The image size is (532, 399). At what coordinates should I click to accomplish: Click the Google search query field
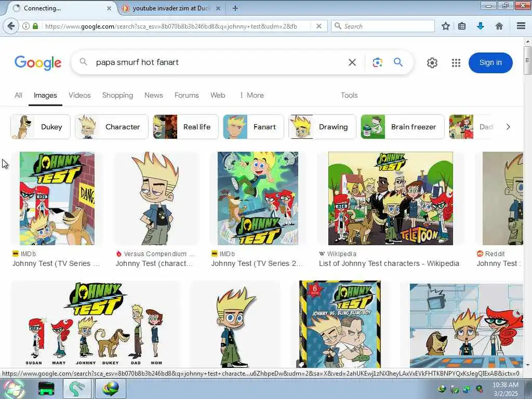click(217, 62)
